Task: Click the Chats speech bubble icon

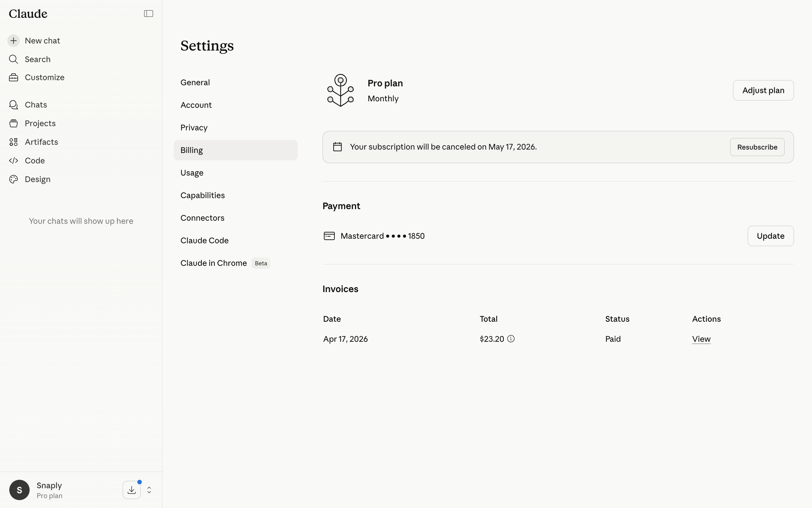Action: click(x=14, y=105)
